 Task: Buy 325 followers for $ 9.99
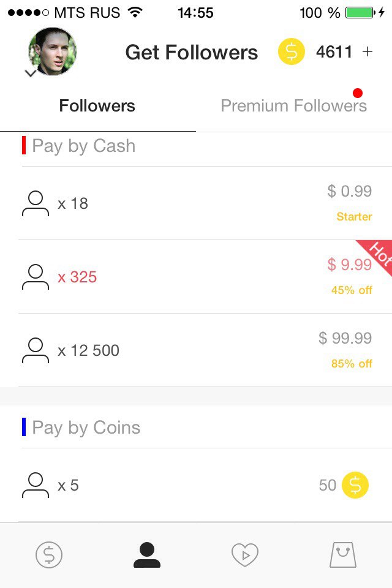(196, 277)
